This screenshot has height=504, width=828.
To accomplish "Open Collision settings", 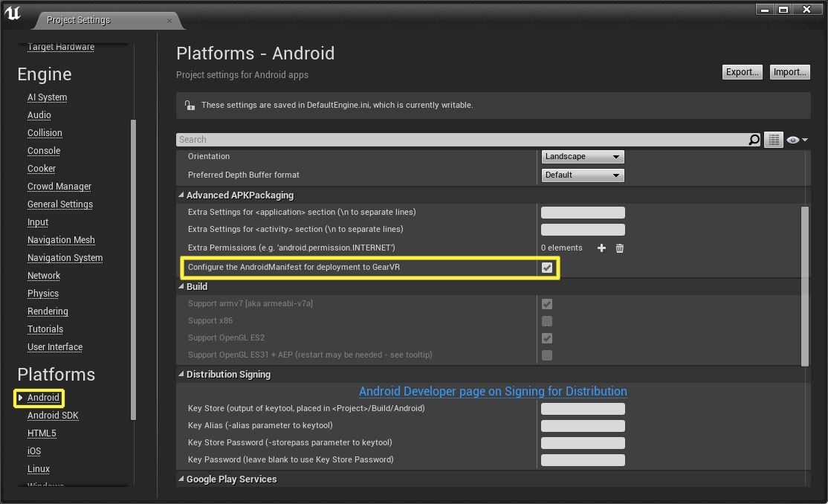I will tap(45, 132).
